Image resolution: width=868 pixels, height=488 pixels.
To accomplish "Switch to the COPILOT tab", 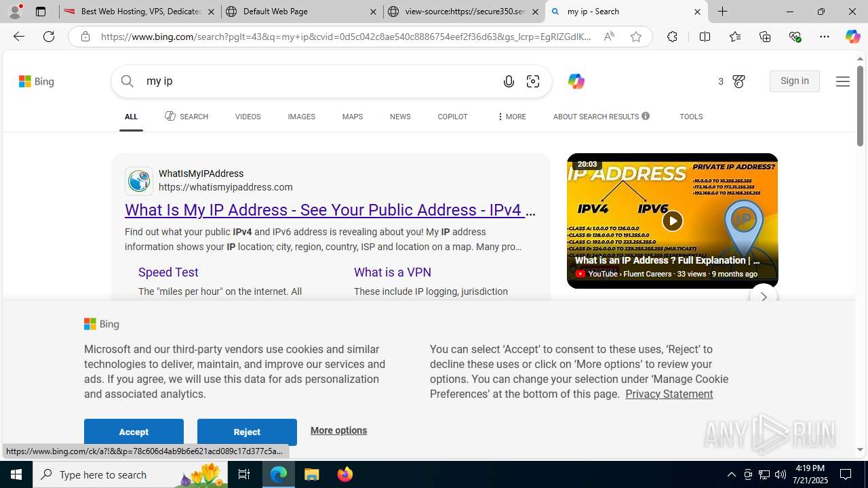I will coord(452,117).
